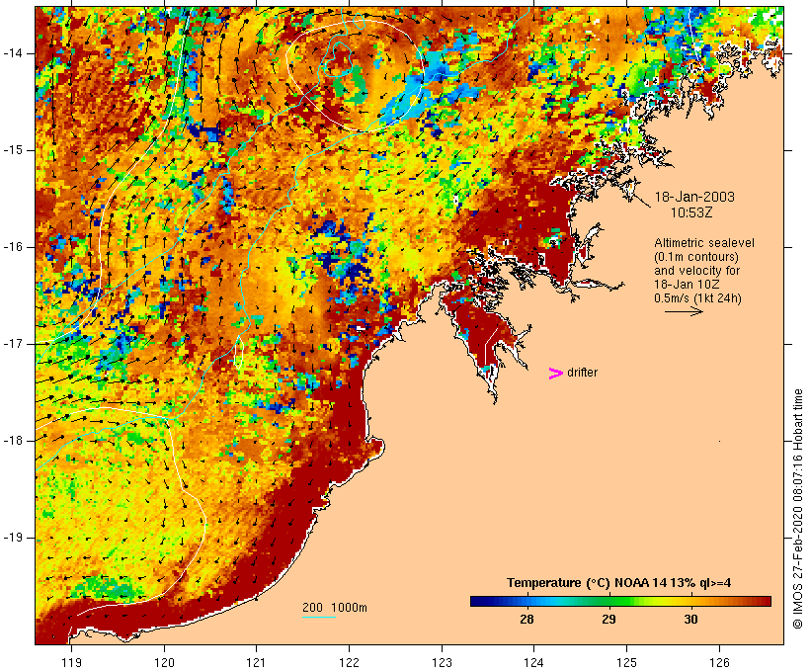810x672 pixels.
Task: Click the longitude axis label '124'
Action: [x=534, y=662]
